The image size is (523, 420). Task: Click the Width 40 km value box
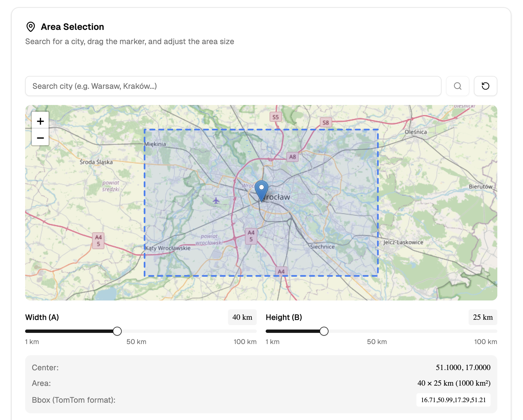(x=242, y=317)
